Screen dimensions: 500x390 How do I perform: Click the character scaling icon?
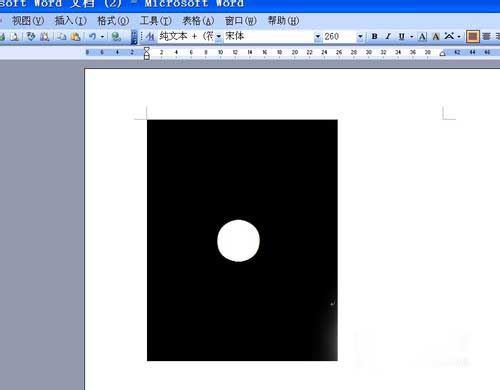tap(449, 36)
